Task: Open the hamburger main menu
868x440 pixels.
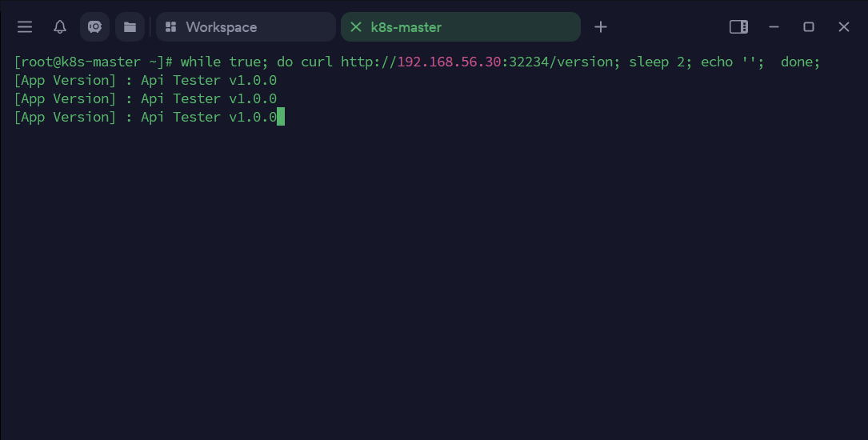Action: tap(25, 27)
